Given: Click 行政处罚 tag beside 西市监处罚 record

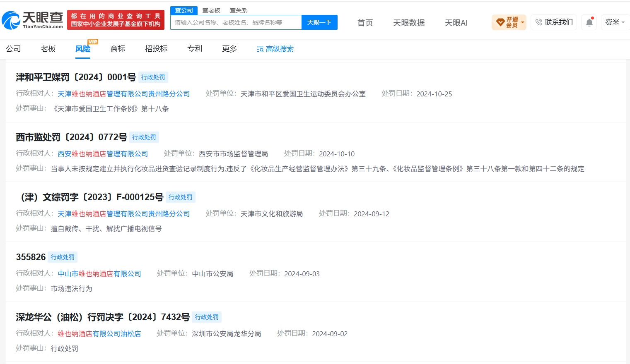Looking at the screenshot, I should pos(144,137).
